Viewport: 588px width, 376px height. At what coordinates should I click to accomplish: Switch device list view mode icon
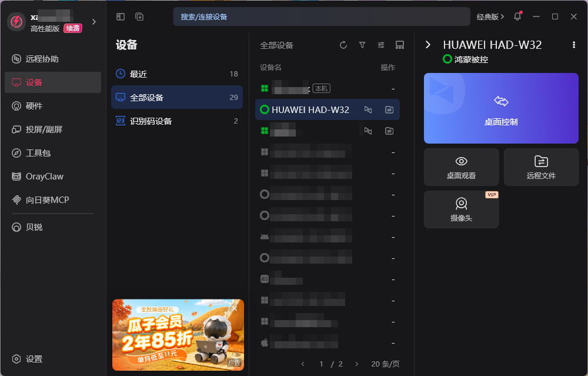[400, 45]
